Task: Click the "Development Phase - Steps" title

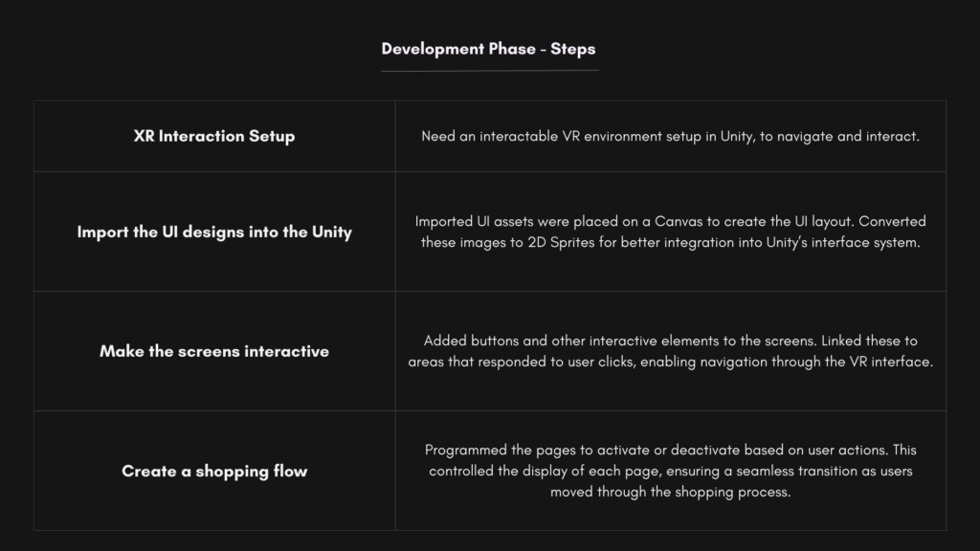Action: click(x=488, y=49)
